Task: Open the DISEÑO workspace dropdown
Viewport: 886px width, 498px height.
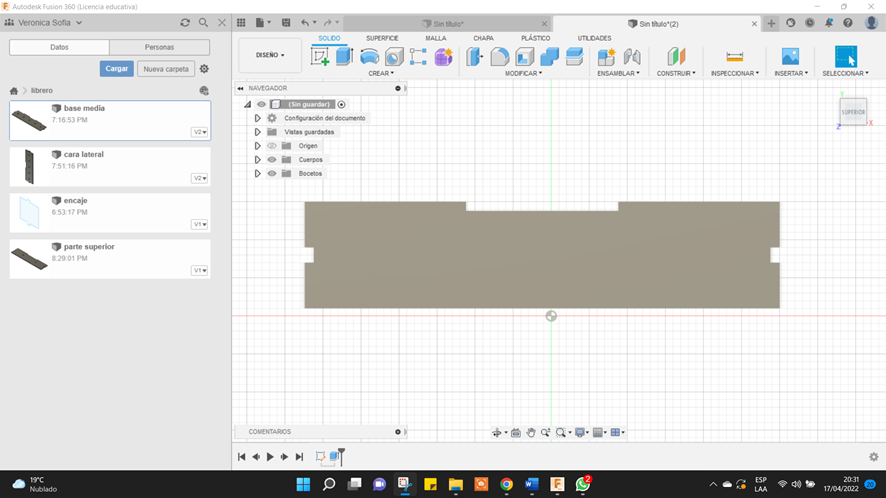Action: 270,55
